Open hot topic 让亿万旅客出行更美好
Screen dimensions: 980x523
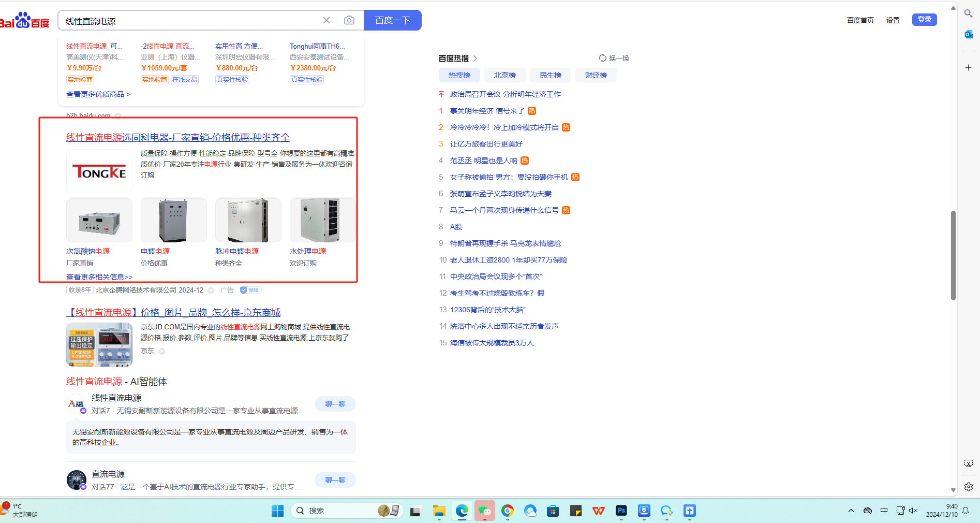(x=486, y=144)
